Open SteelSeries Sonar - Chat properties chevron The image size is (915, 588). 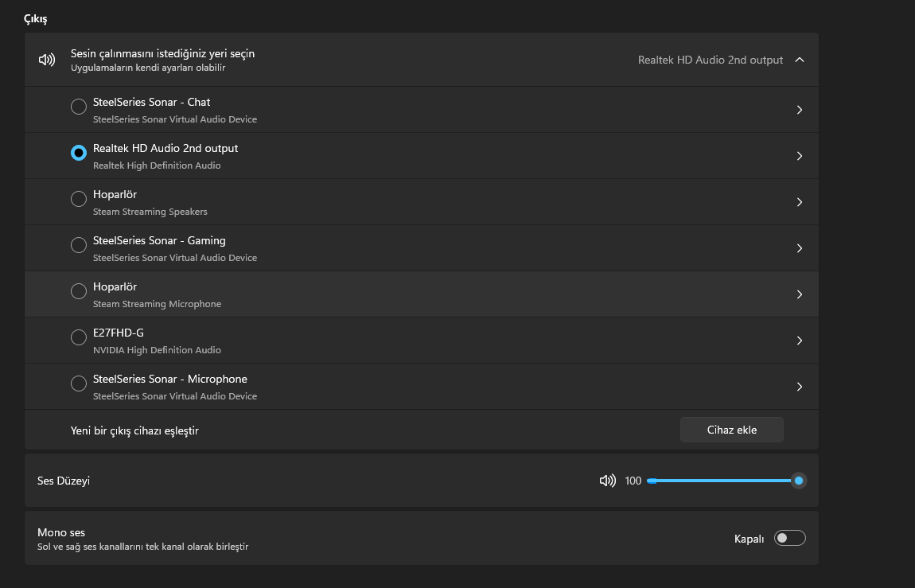click(x=800, y=110)
